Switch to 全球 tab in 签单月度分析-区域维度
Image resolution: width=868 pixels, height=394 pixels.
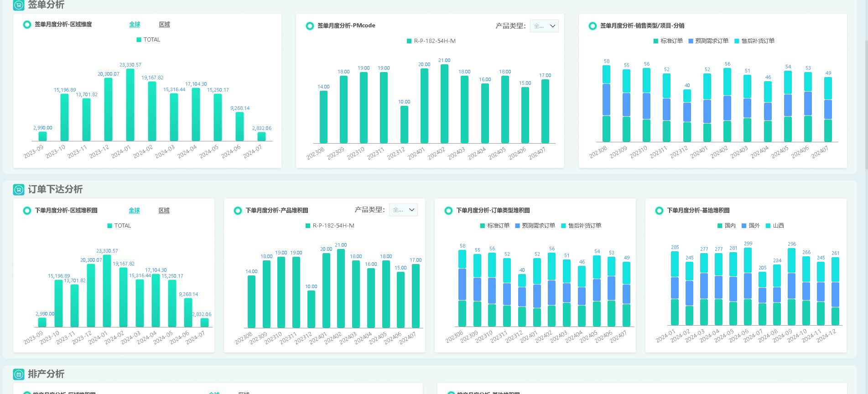[x=135, y=25]
